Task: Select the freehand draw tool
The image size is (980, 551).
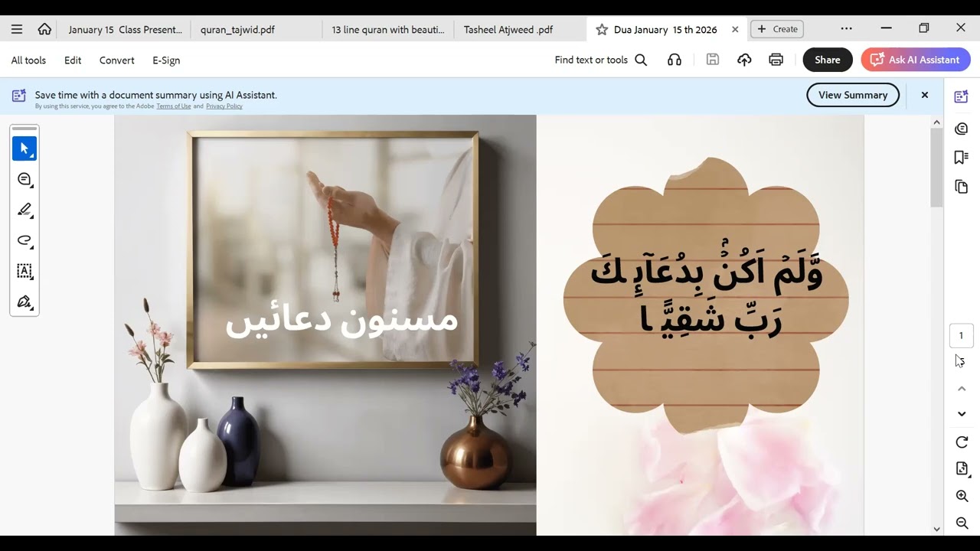Action: click(24, 240)
